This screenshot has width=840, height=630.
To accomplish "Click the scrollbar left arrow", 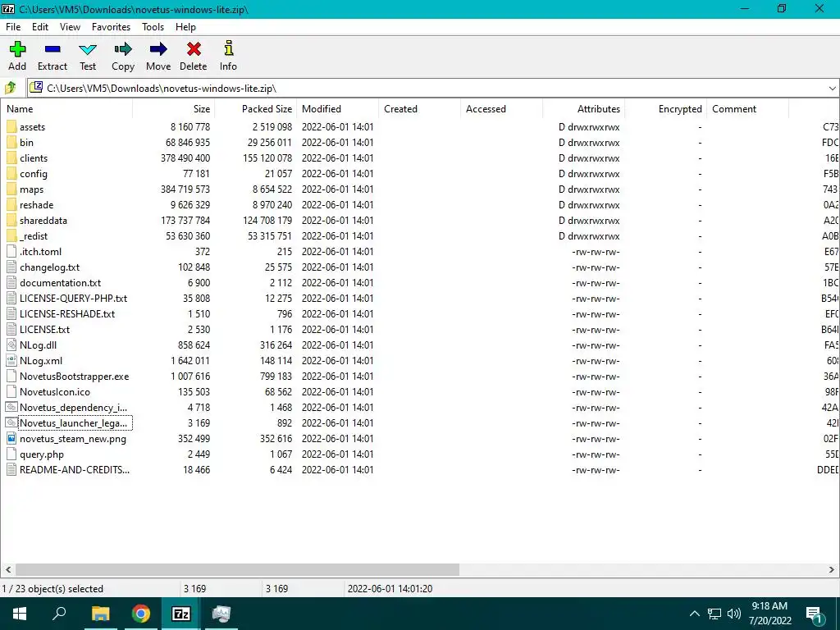I will [8, 569].
